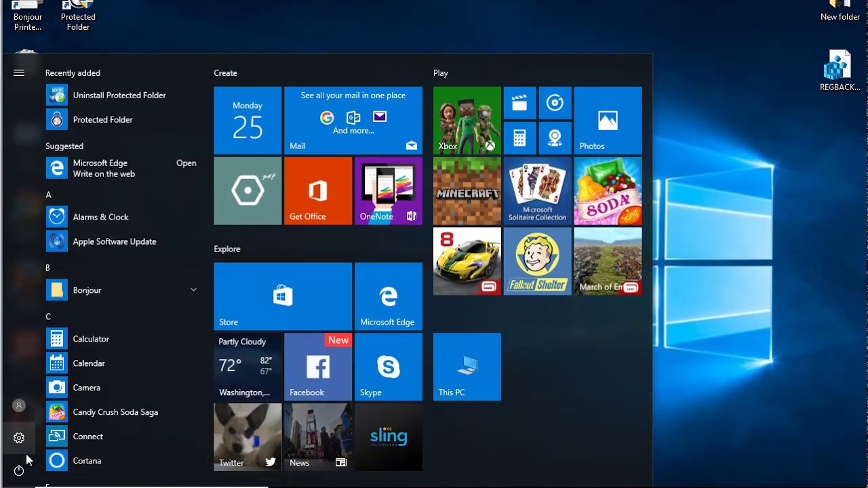This screenshot has width=868, height=488.
Task: Launch Candy Crush Soda tile
Action: 608,191
